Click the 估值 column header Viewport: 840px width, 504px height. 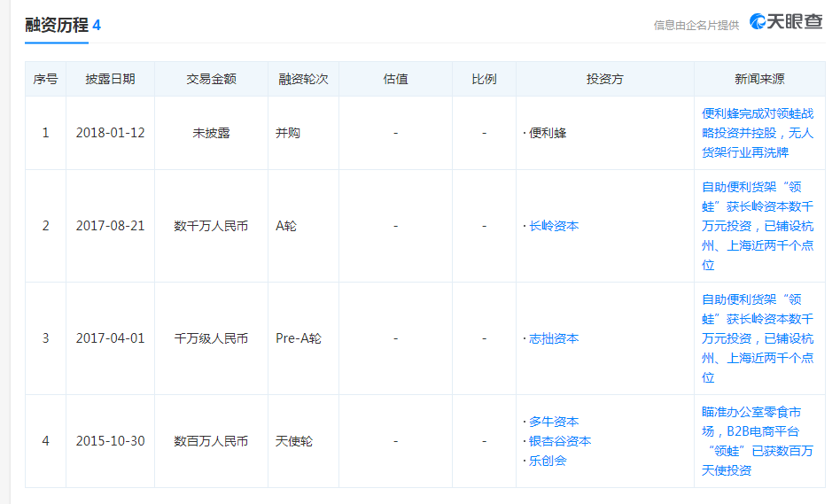(395, 79)
